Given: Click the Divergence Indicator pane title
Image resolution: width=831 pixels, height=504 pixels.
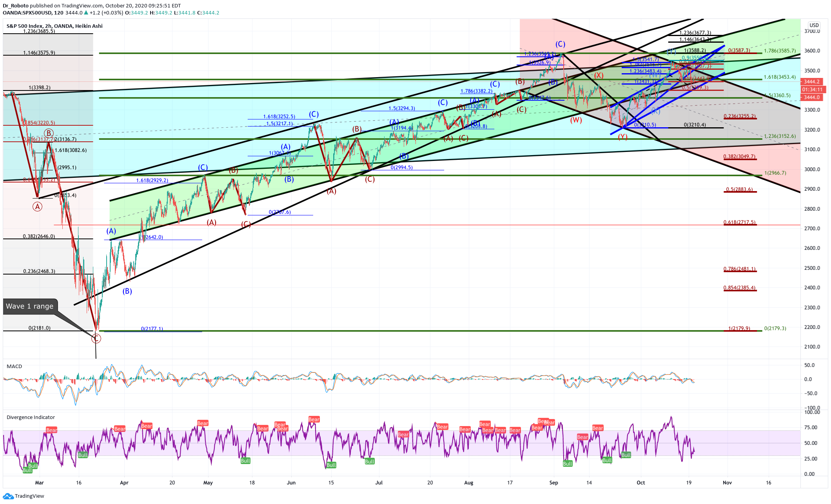Looking at the screenshot, I should [x=31, y=417].
